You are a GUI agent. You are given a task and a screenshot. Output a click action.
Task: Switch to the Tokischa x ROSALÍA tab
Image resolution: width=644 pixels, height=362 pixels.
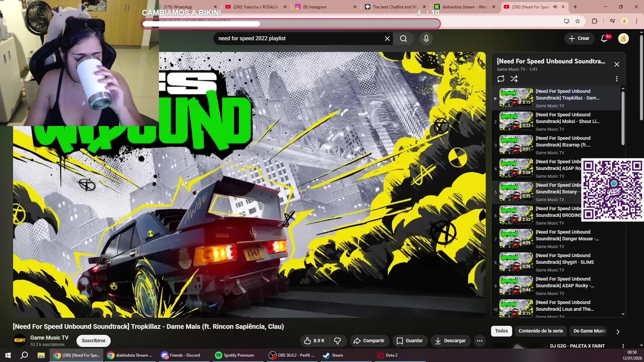click(255, 7)
